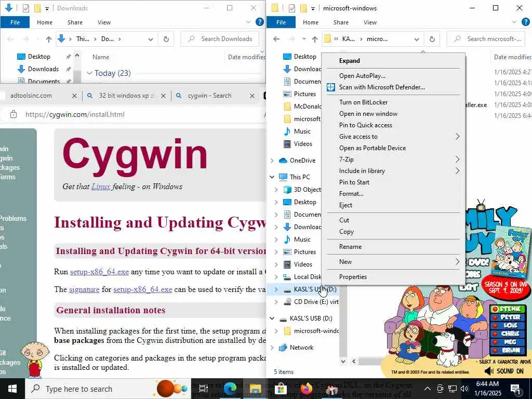Open recent locations dropdown in microsoft-windows window
This screenshot has height=399, width=532.
pyautogui.click(x=304, y=39)
